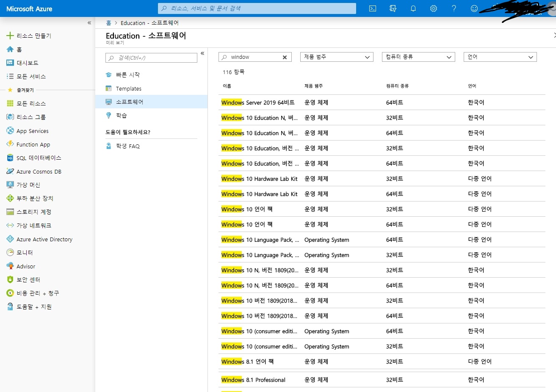Open Azure Cosmos DB in sidebar
556x392 pixels.
39,171
